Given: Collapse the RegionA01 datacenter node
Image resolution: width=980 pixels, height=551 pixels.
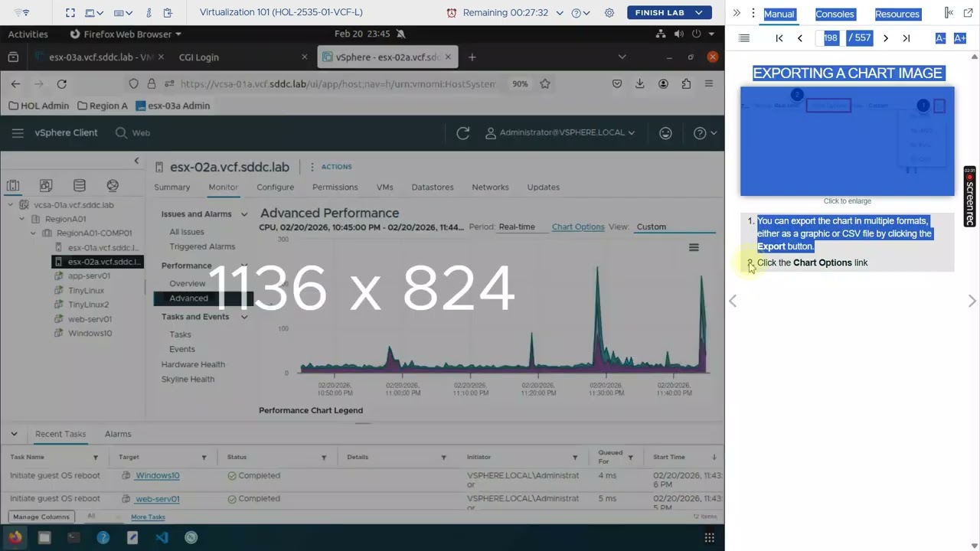Looking at the screenshot, I should pyautogui.click(x=22, y=219).
